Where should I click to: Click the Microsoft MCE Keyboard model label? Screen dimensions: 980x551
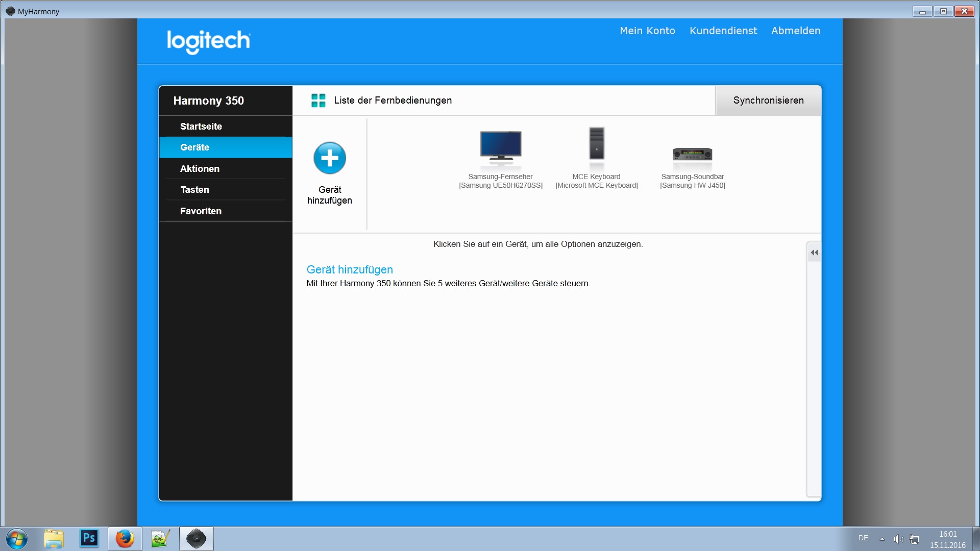[x=596, y=186]
